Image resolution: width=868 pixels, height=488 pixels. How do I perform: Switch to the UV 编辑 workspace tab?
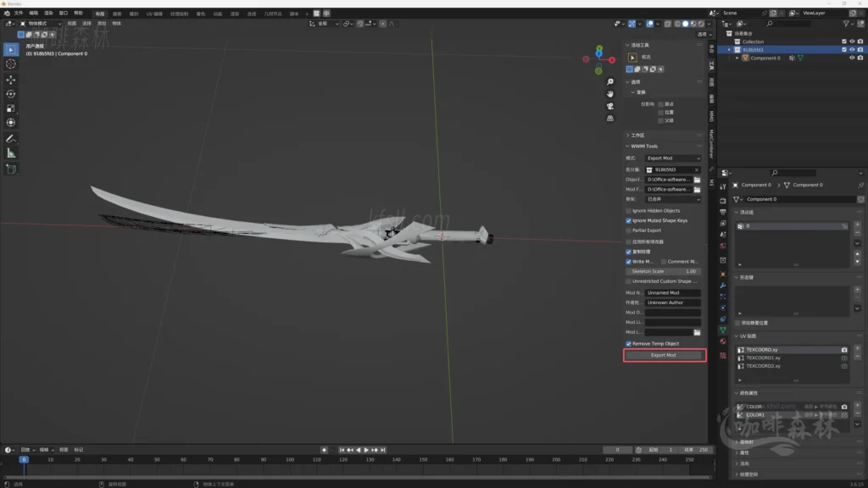pos(153,14)
